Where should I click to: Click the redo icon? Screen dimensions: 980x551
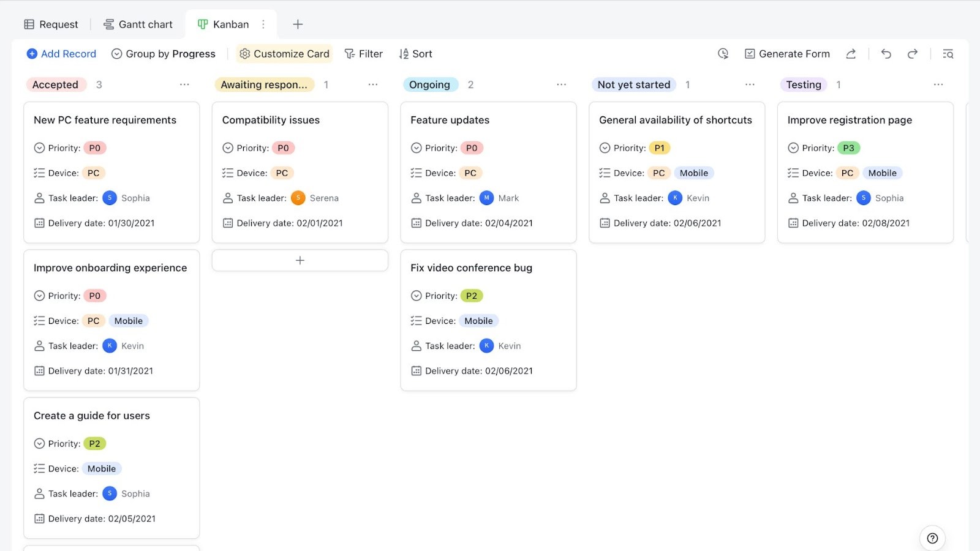[x=913, y=54]
